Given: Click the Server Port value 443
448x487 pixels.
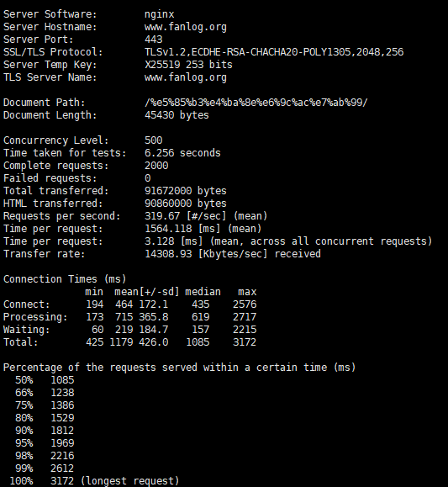Looking at the screenshot, I should click(153, 40).
